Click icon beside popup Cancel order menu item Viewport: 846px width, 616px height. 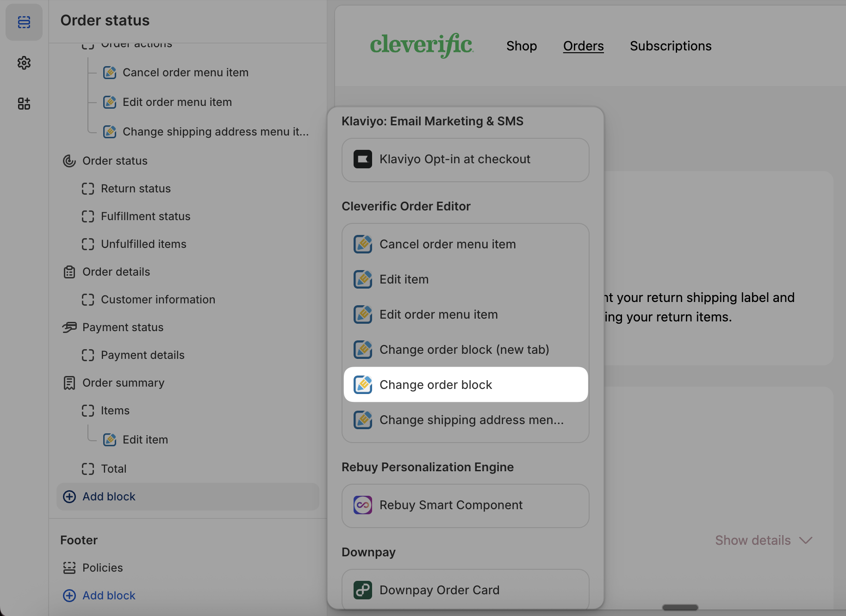click(363, 244)
